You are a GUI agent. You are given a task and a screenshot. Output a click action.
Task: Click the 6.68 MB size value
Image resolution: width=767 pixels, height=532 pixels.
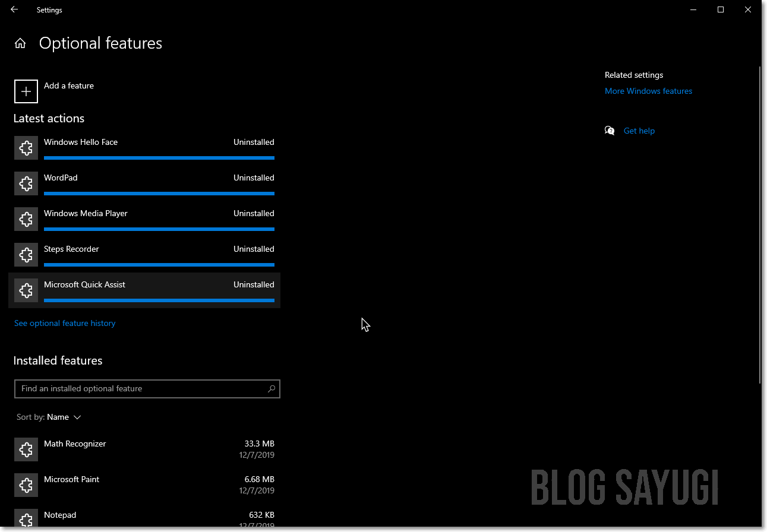tap(260, 479)
